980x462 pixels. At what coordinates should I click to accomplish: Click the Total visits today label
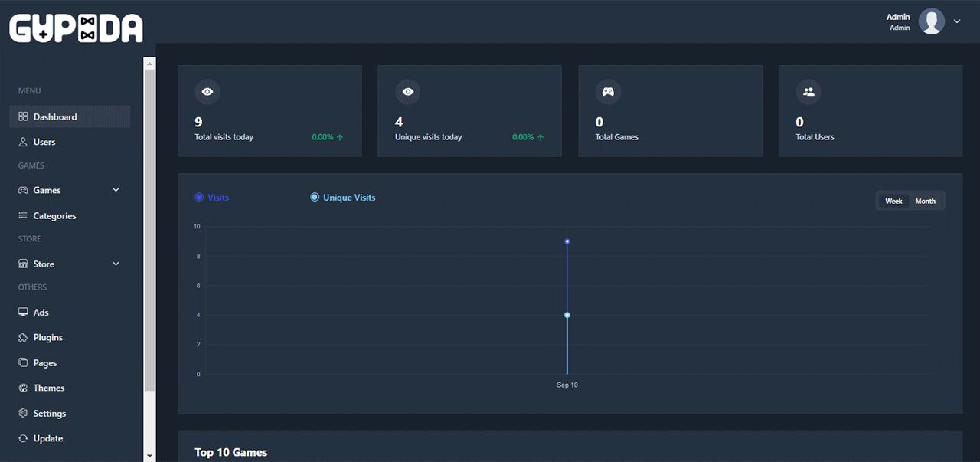coord(224,137)
